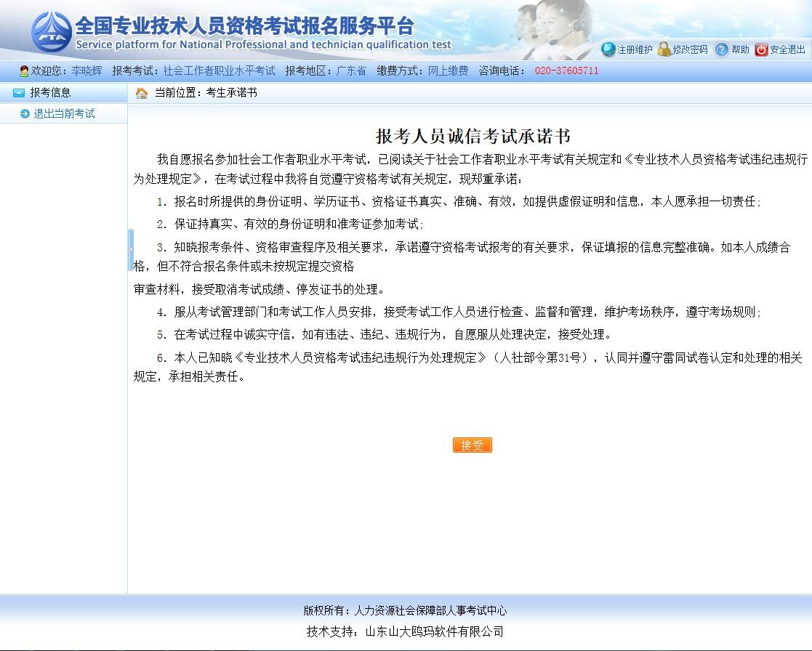812x651 pixels.
Task: Click the orange 接受 button
Action: click(473, 445)
